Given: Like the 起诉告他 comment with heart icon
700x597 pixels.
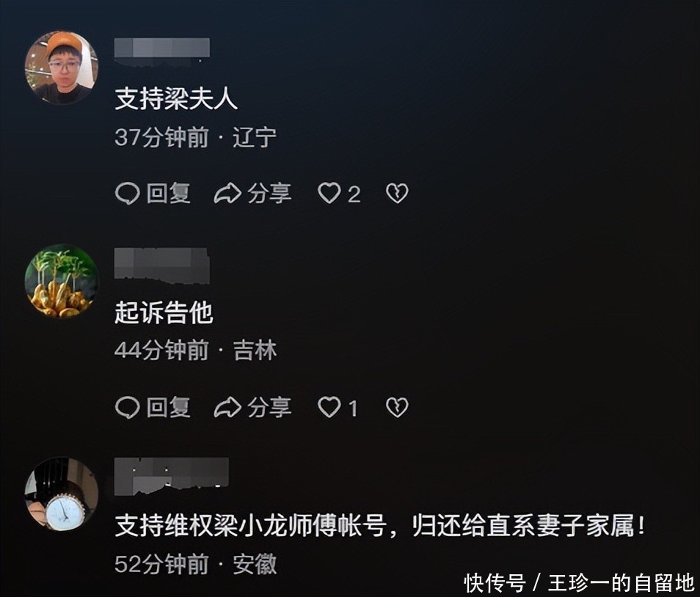Looking at the screenshot, I should (x=329, y=407).
